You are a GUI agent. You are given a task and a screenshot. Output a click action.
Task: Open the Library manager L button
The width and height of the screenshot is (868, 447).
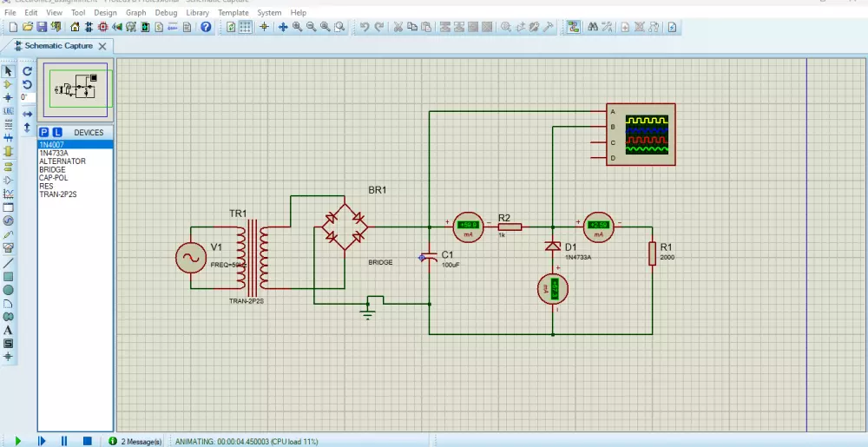pos(57,133)
